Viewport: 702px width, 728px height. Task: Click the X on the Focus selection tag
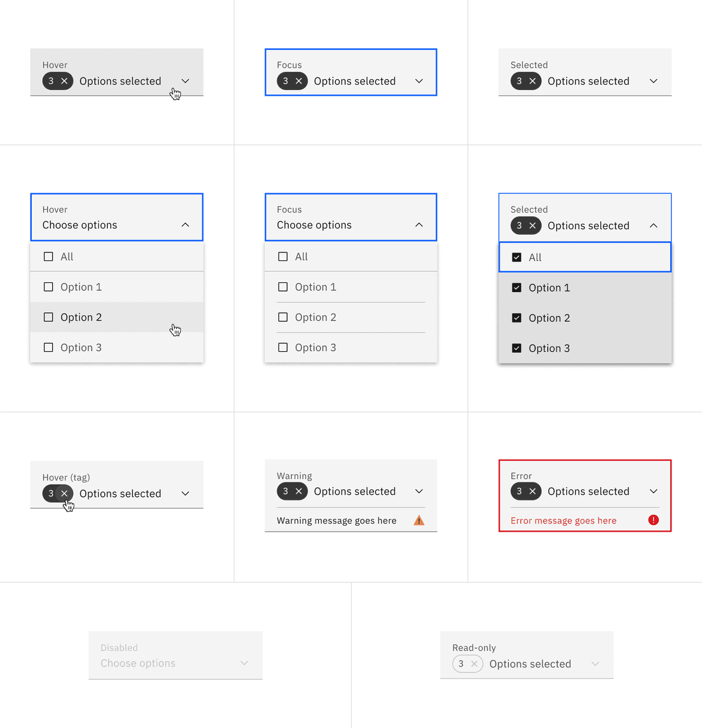(x=299, y=81)
